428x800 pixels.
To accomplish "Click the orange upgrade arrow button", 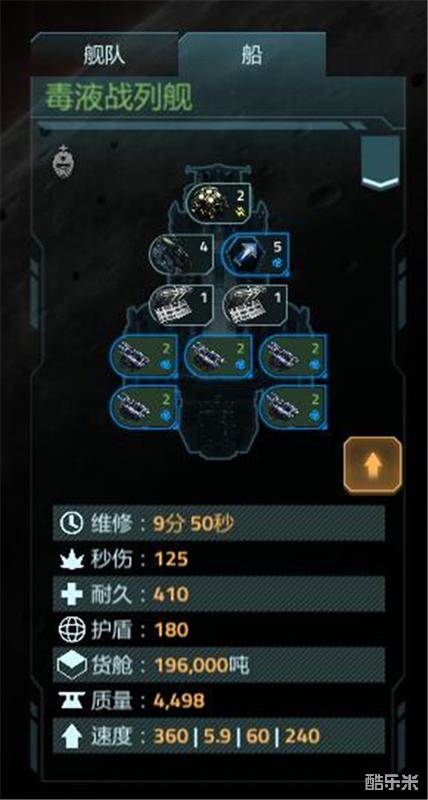I will coord(372,465).
